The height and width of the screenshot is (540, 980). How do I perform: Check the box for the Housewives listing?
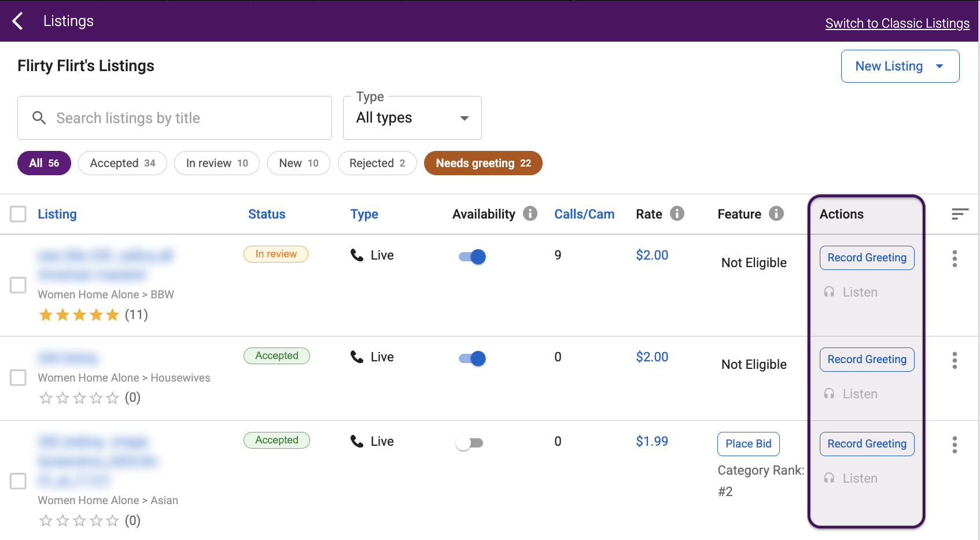tap(19, 378)
